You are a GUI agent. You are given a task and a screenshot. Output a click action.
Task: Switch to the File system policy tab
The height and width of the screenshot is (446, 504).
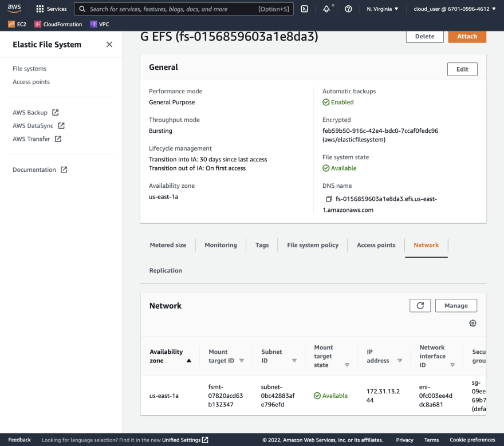[313, 245]
